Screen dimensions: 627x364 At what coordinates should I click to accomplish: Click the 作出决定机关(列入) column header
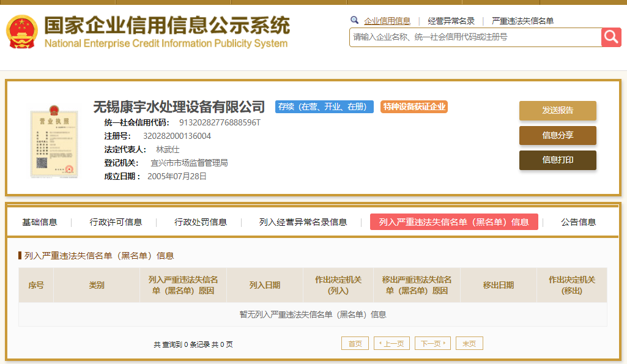point(338,285)
